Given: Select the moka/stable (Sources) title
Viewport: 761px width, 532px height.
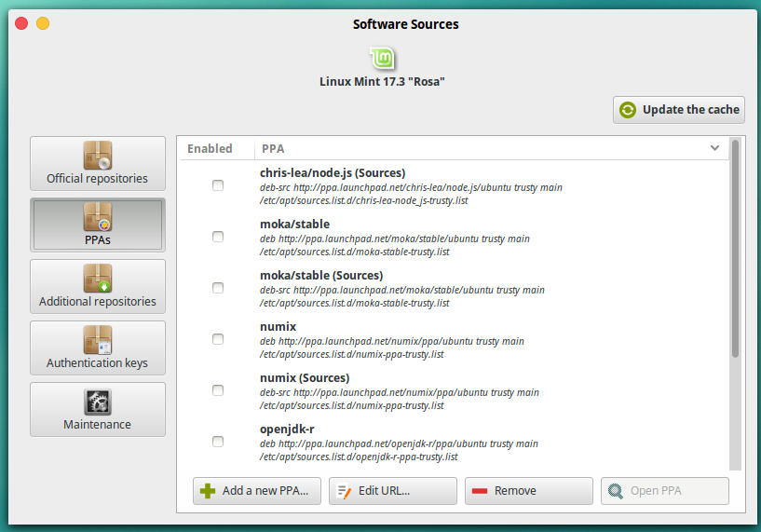Looking at the screenshot, I should [321, 275].
